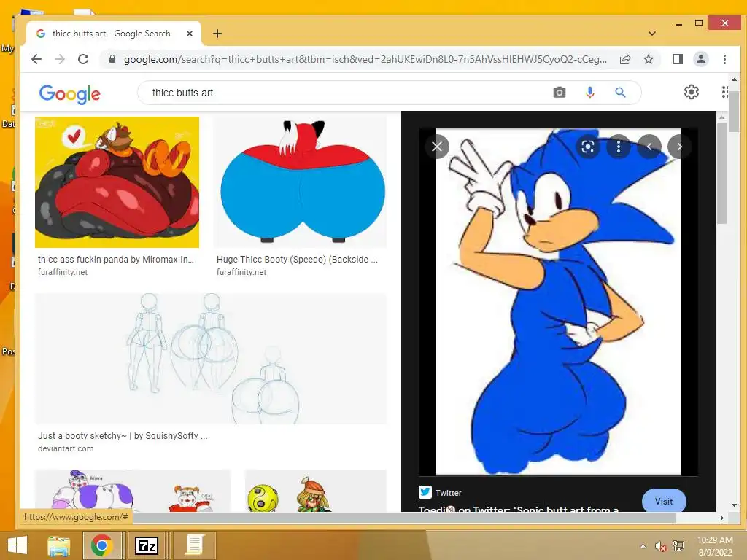This screenshot has height=560, width=747.
Task: Open the Google apps grid
Action: [x=724, y=92]
